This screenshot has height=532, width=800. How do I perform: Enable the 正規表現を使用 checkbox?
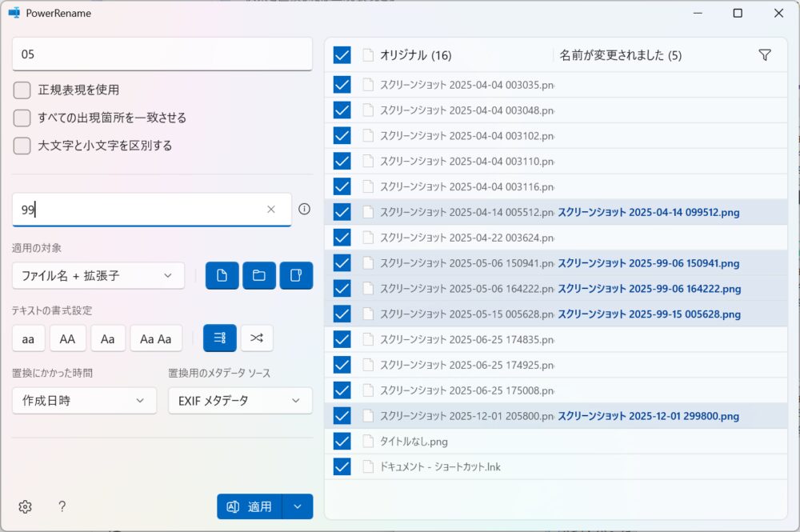coord(22,90)
